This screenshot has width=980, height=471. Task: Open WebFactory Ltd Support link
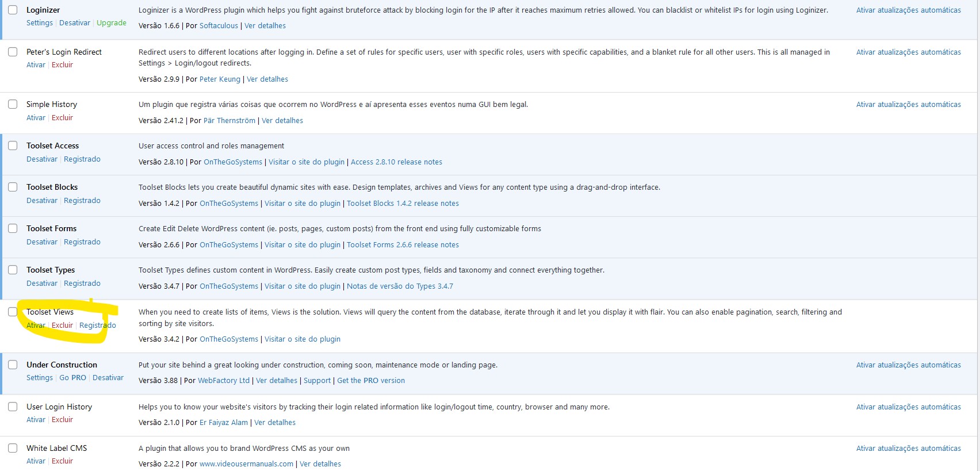(317, 381)
